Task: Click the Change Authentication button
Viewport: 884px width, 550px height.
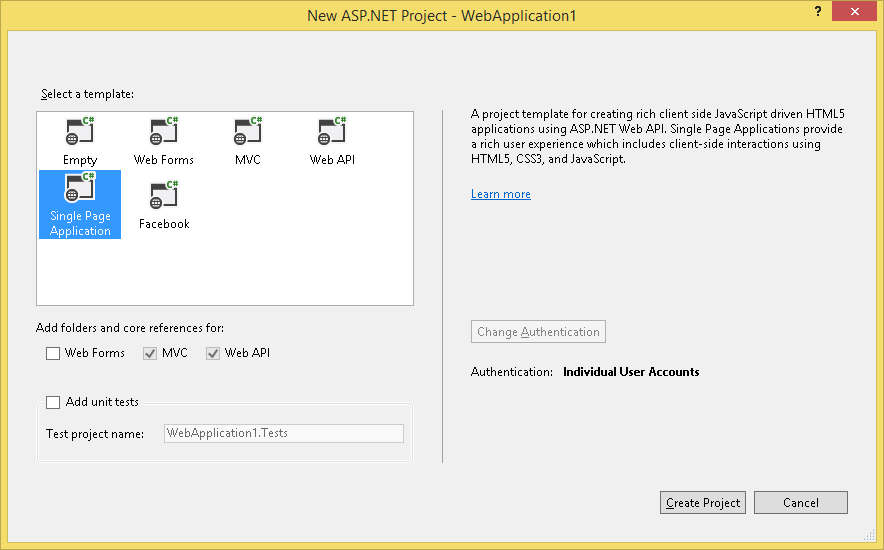Action: (x=538, y=332)
